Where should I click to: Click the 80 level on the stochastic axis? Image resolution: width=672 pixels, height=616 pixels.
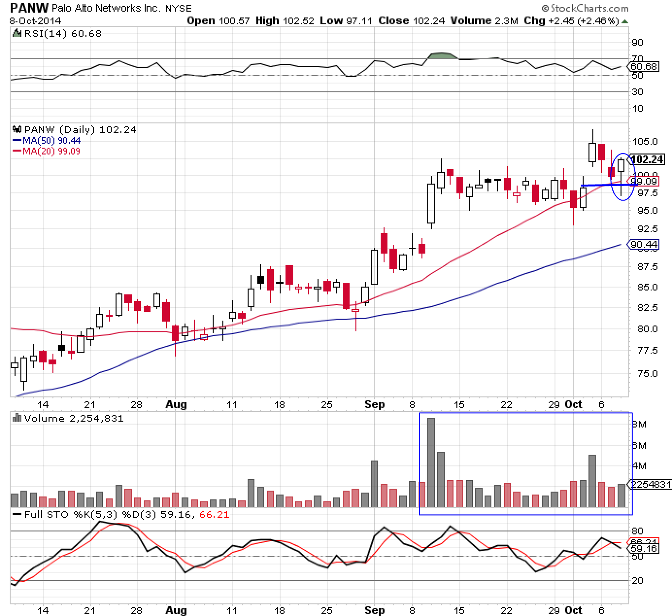coord(637,531)
